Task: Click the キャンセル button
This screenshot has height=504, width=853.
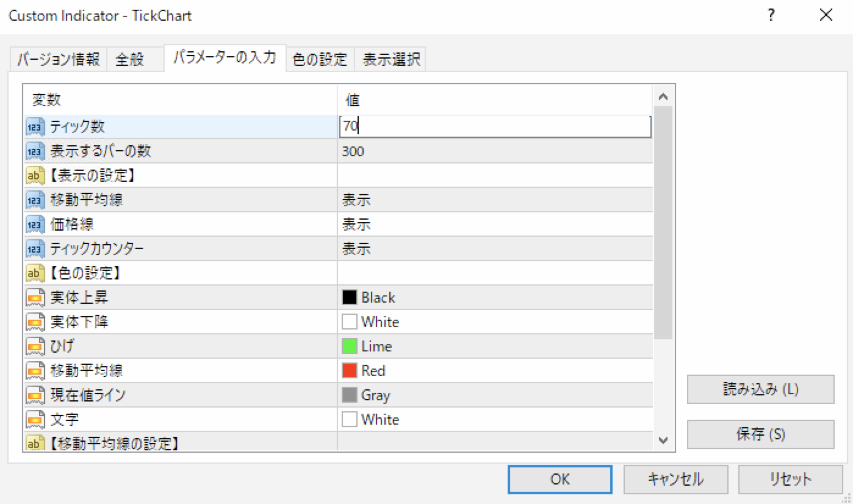Action: [x=675, y=479]
